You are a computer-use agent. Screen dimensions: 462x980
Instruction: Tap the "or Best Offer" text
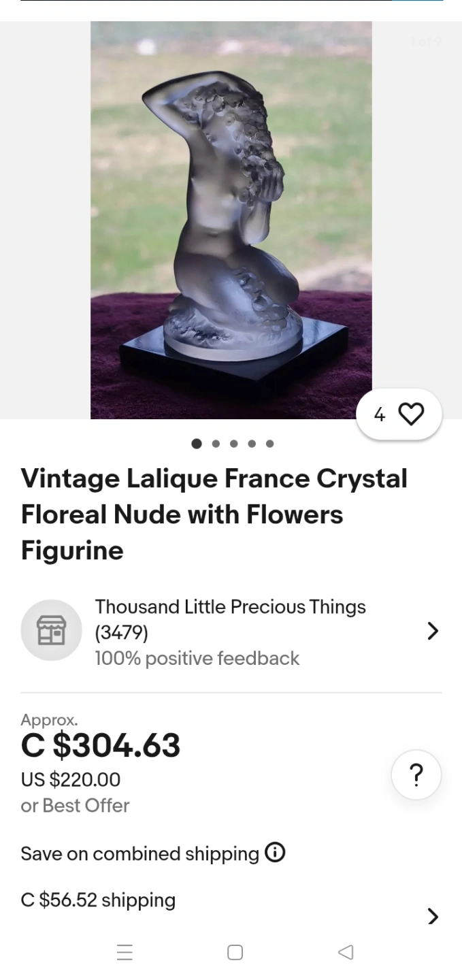click(x=75, y=805)
